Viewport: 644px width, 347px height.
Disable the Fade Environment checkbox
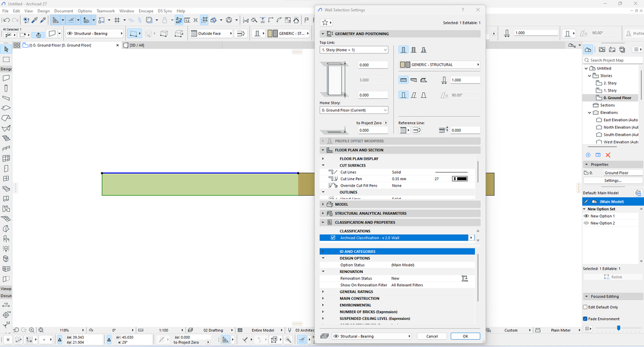point(585,319)
